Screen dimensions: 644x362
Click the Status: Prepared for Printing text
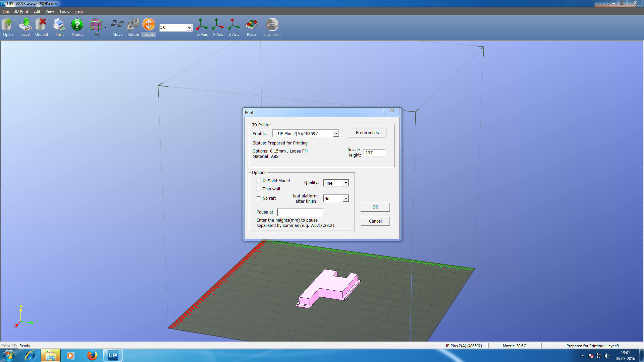click(x=280, y=143)
